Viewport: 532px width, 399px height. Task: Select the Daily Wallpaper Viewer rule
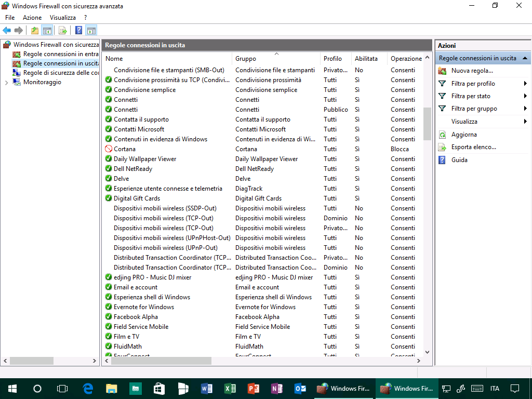tap(262, 159)
